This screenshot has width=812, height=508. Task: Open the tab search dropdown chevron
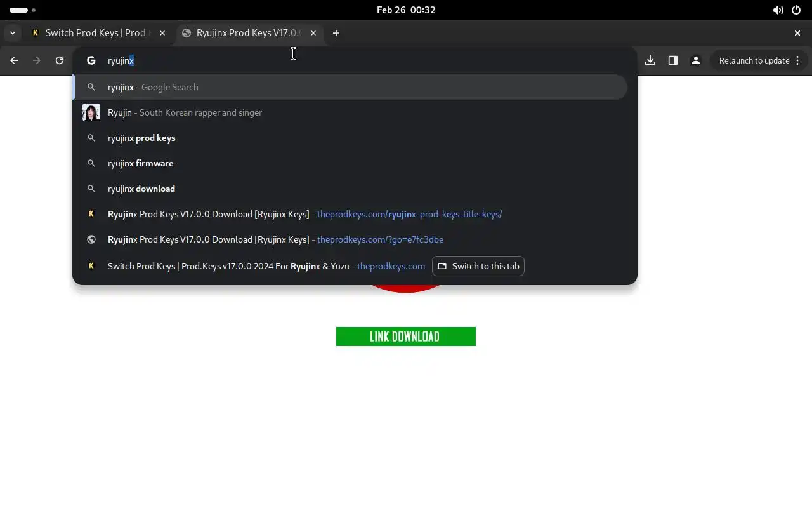pos(13,33)
